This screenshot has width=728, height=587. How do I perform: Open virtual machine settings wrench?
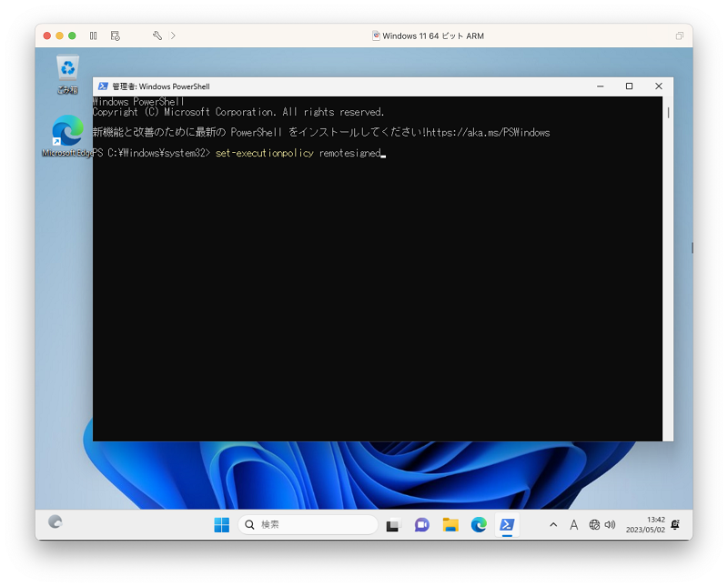point(157,35)
